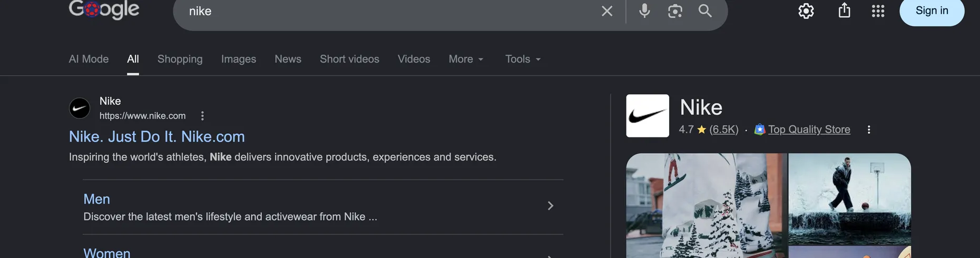Click 'Discover the latest men's lifestyle' description
Image resolution: width=980 pixels, height=258 pixels.
coord(230,217)
